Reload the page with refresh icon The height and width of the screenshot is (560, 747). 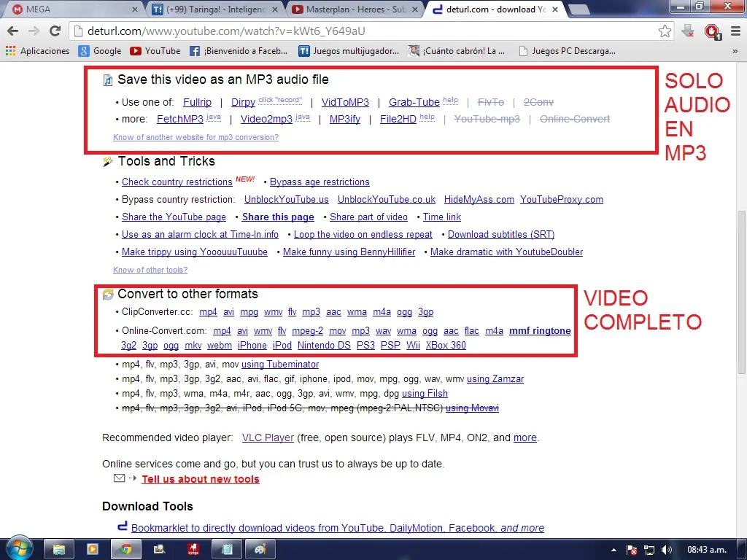coord(55,31)
